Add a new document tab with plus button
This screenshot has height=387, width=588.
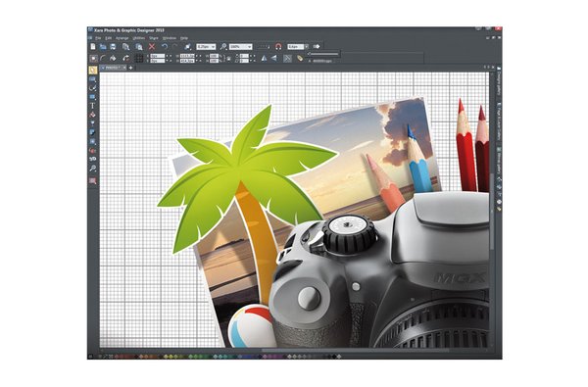[x=131, y=68]
